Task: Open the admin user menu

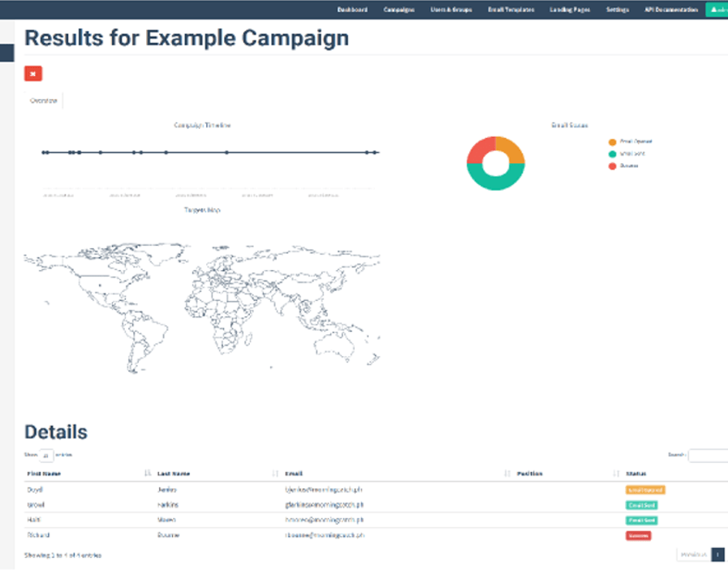Action: point(717,10)
